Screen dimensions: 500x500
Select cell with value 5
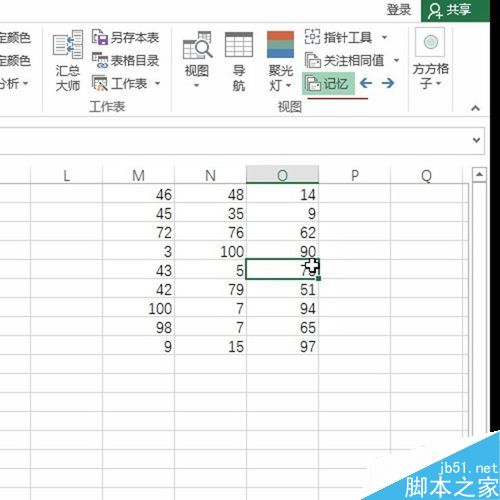210,270
